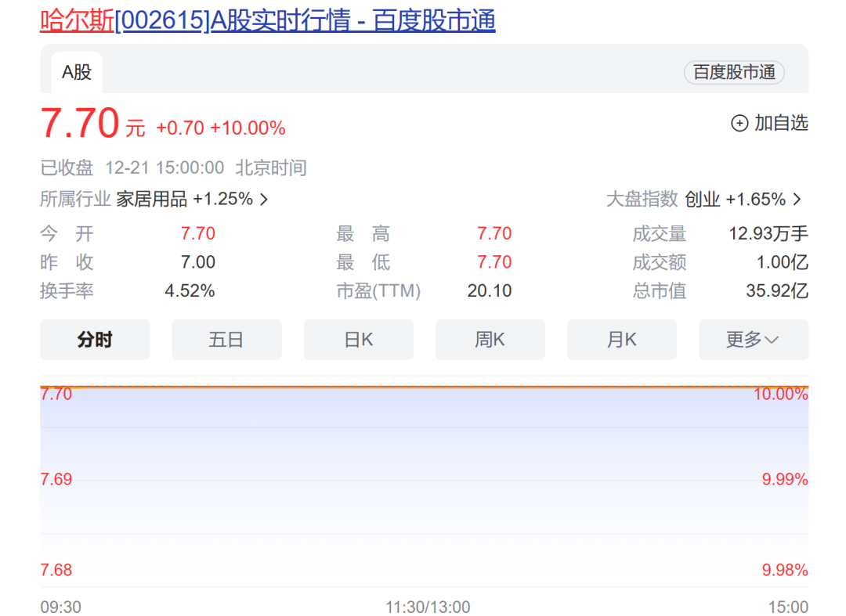
Task: Open the 哈尔斯[002615]A股实时行情 title link
Action: click(x=268, y=20)
